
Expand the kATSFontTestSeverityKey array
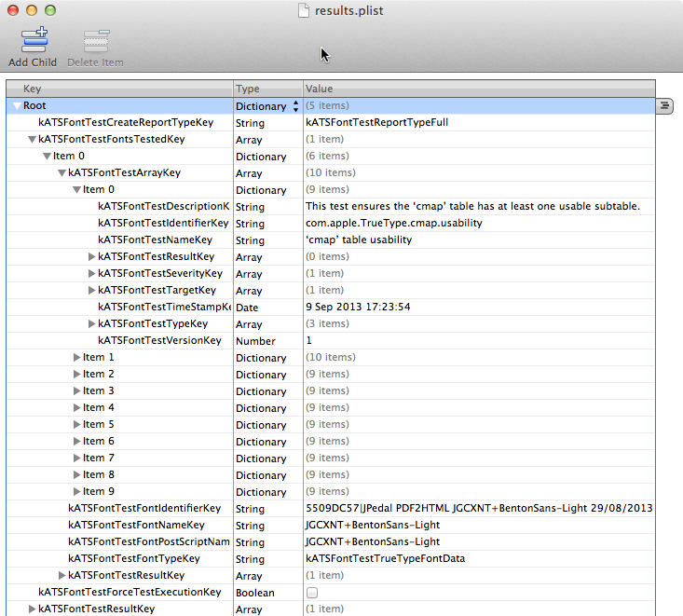pyautogui.click(x=92, y=274)
